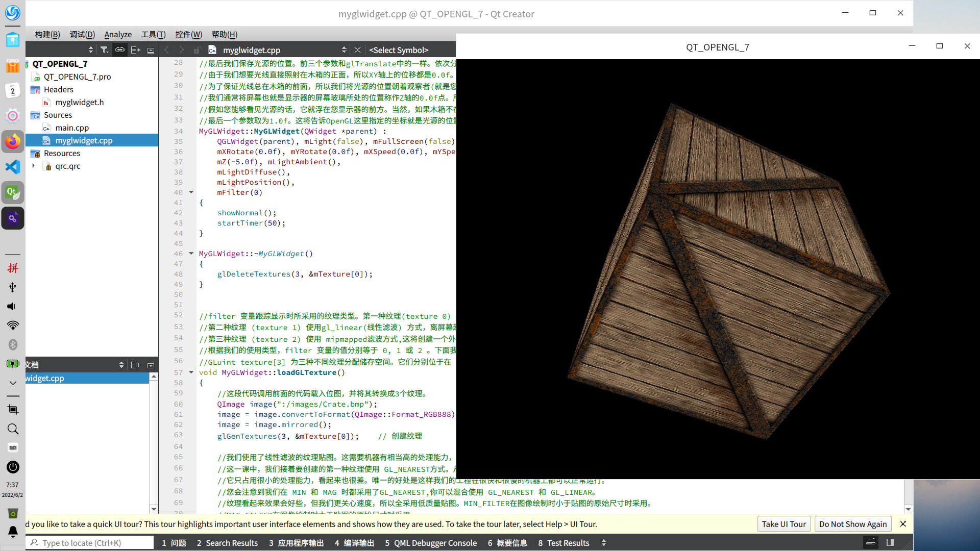Viewport: 980px width, 551px height.
Task: Toggle the bottom output pane button
Action: (871, 542)
